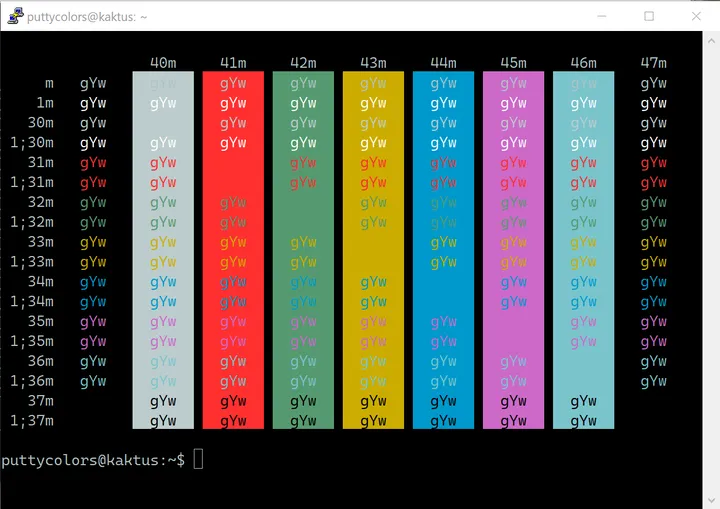Image resolution: width=720 pixels, height=509 pixels.
Task: Maximize the puttycolors terminal window
Action: 649,17
